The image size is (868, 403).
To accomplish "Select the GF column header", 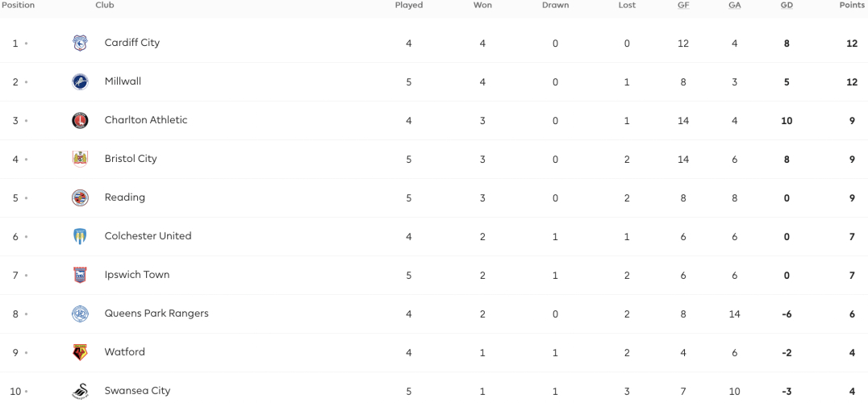I will (x=683, y=5).
